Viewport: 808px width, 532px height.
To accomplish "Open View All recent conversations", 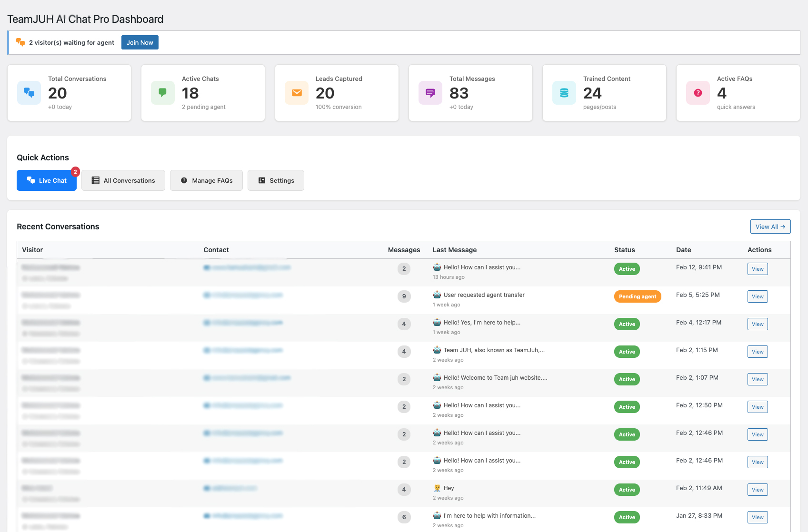I will (x=770, y=227).
